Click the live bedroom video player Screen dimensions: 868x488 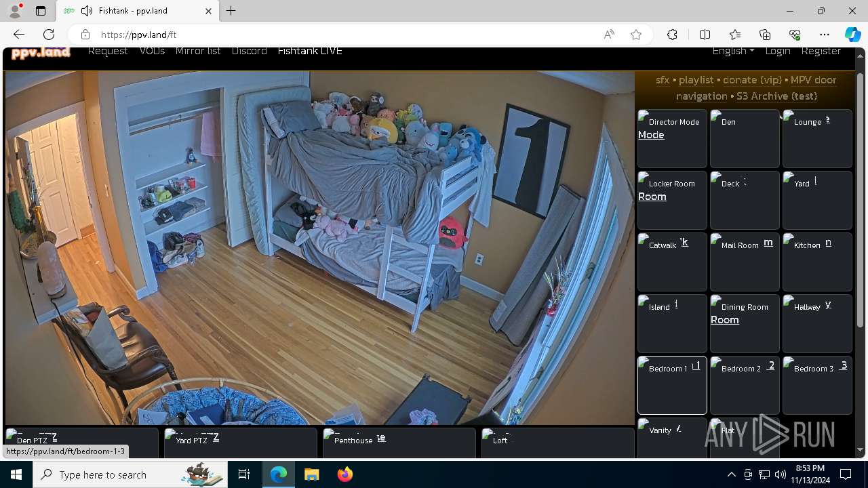319,248
